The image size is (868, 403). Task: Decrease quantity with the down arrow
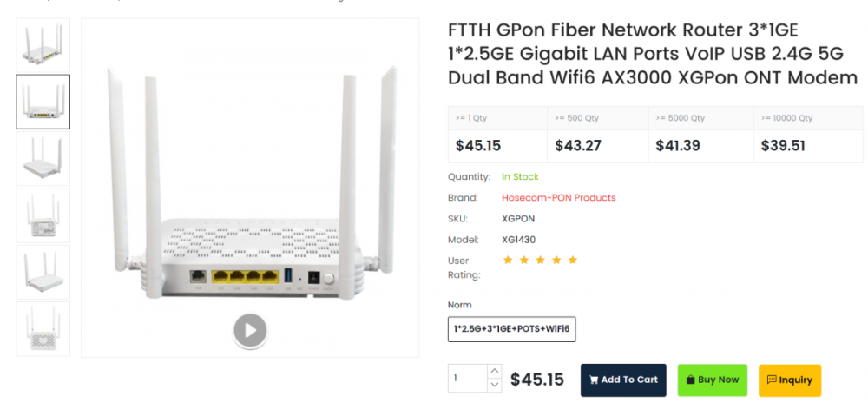[495, 385]
